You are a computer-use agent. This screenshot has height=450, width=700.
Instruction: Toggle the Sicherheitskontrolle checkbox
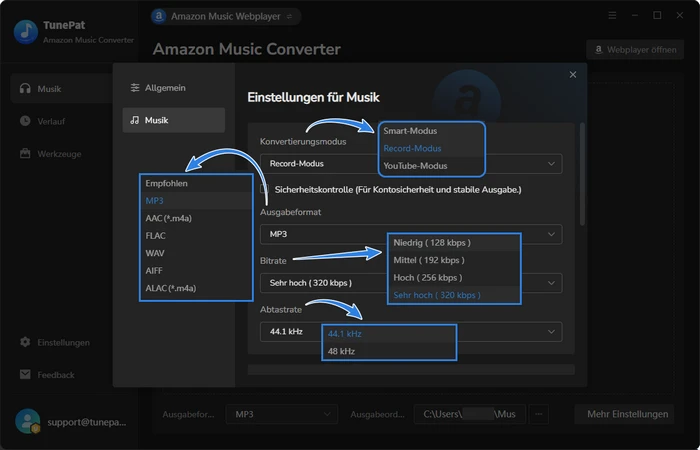(264, 189)
